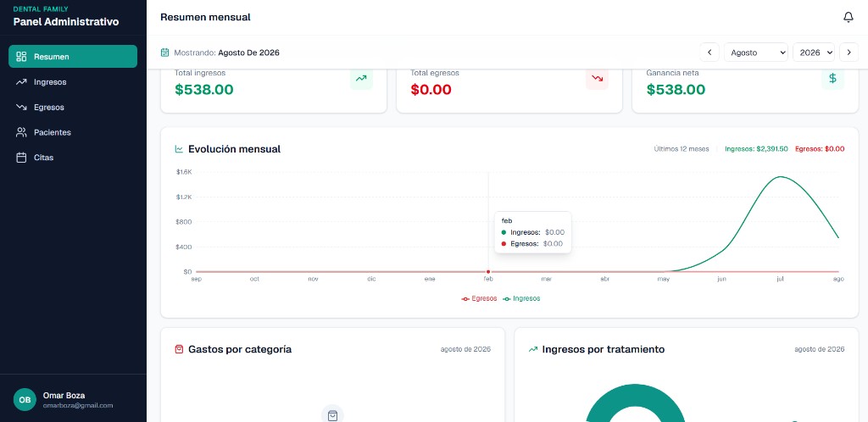Click agosto de 2026 in Gastos card

465,349
